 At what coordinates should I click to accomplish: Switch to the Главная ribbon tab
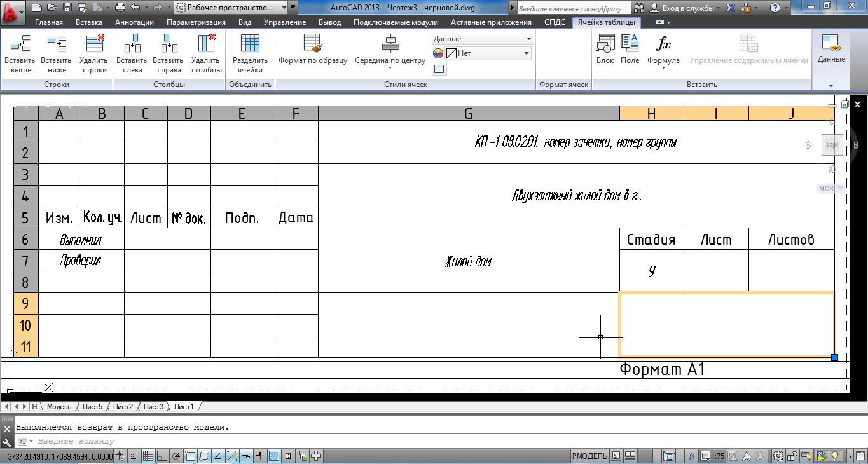49,22
